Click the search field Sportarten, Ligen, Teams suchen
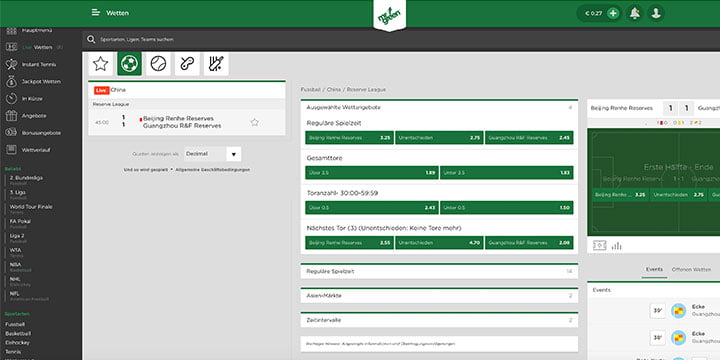 (x=137, y=39)
